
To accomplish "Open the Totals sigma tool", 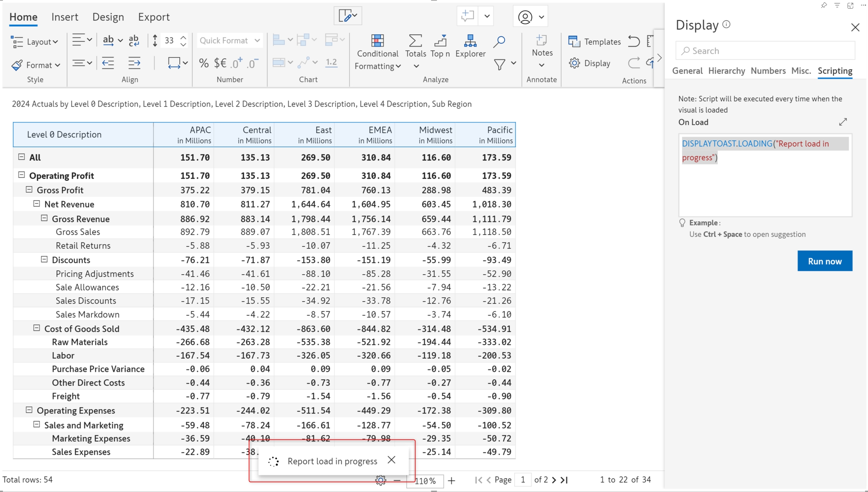I will click(415, 41).
